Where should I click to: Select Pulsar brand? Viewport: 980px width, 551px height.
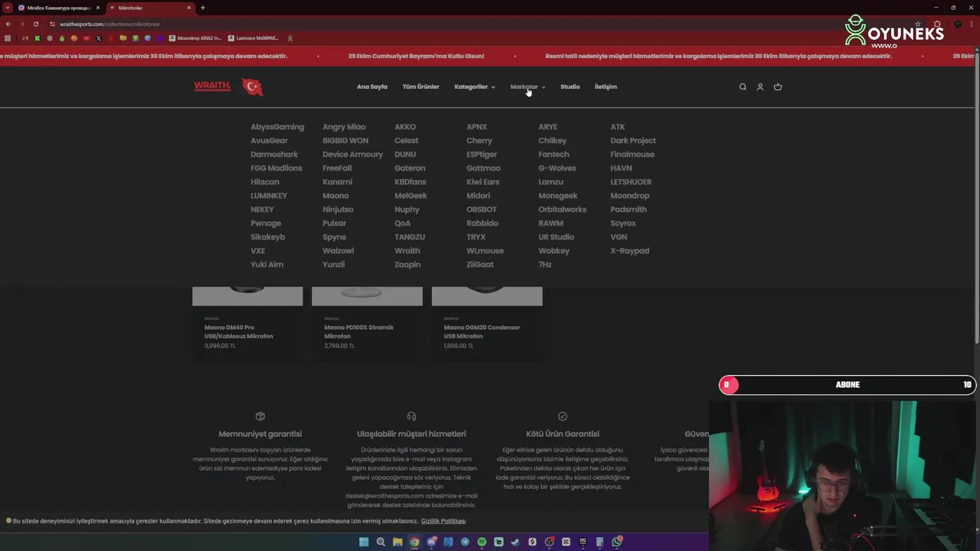tap(334, 223)
